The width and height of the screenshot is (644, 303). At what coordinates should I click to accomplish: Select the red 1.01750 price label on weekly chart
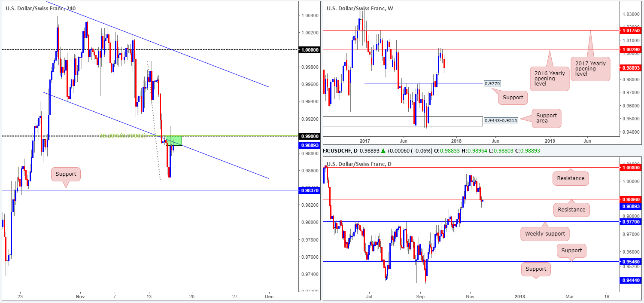632,31
